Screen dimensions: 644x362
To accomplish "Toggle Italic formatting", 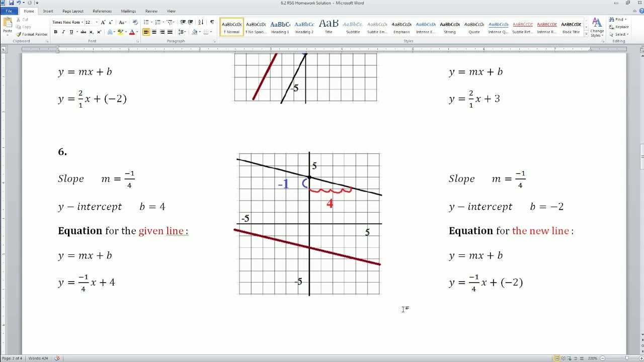I will point(63,32).
